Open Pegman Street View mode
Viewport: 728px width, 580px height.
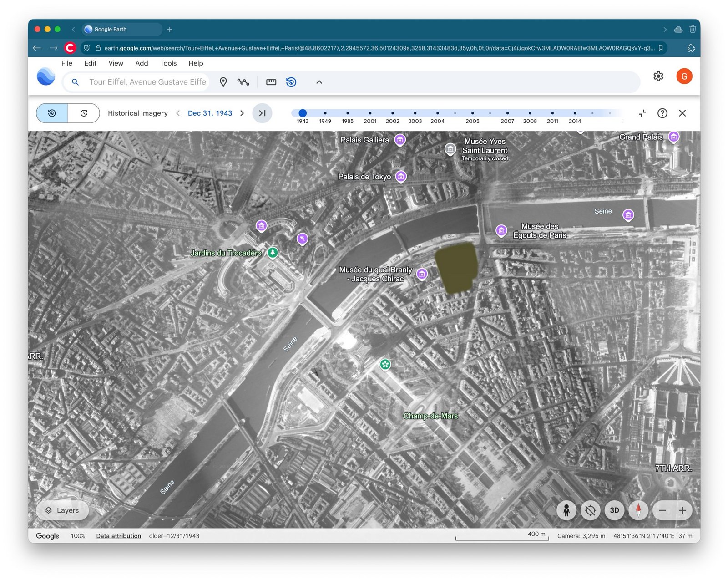tap(566, 510)
